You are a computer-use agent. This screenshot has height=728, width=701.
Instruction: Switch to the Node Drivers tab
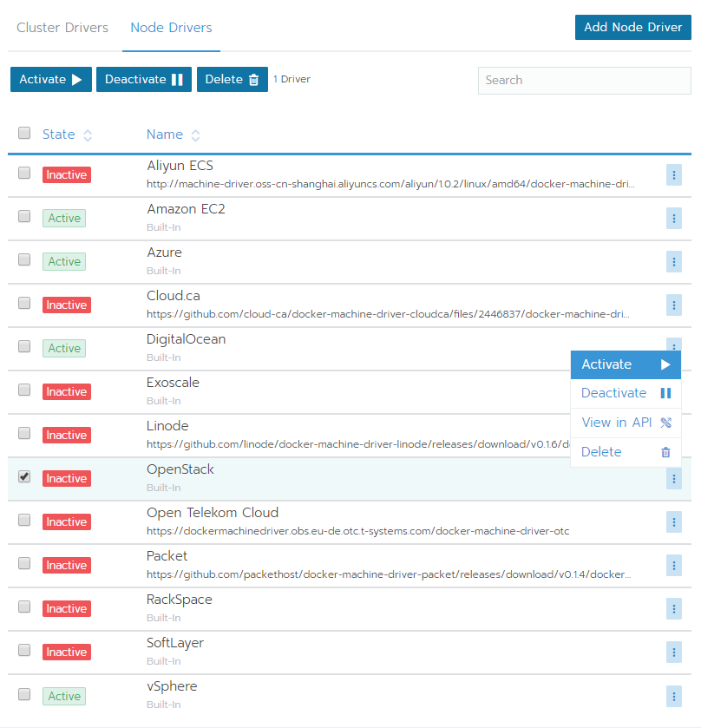171,28
